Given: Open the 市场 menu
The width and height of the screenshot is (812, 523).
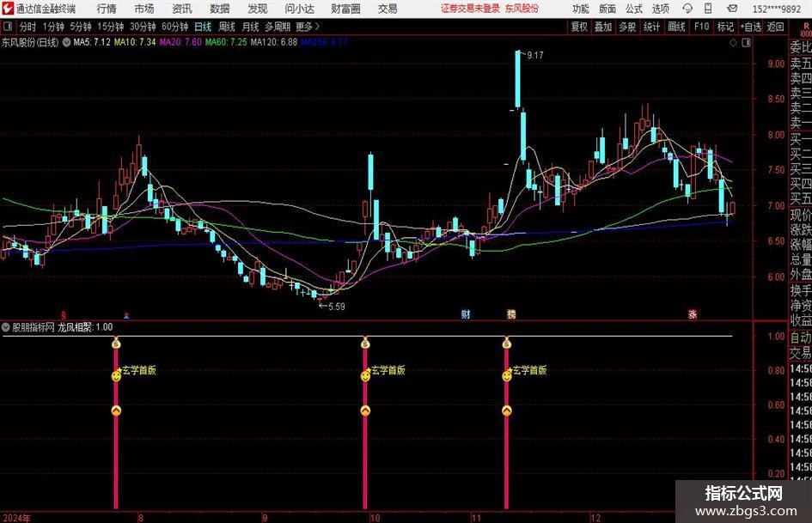Looking at the screenshot, I should 144,9.
